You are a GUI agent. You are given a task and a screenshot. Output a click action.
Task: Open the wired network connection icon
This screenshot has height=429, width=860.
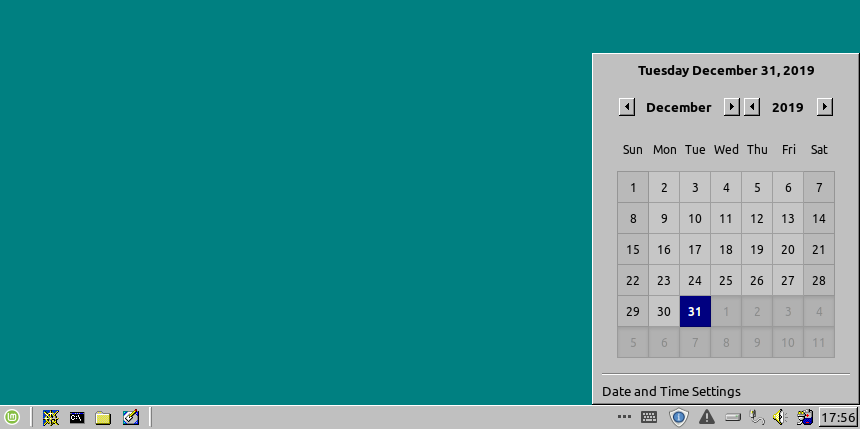[x=757, y=417]
